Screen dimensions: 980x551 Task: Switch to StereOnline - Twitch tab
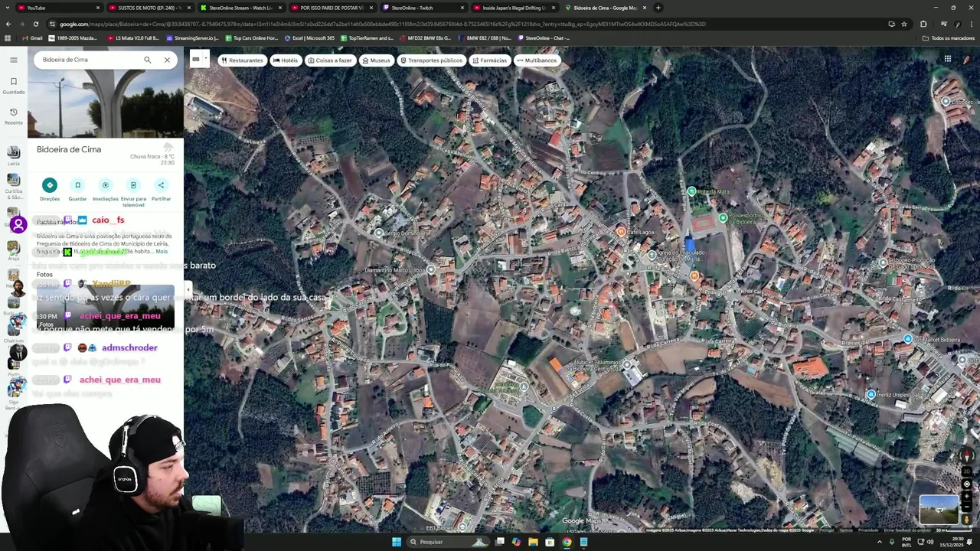[x=423, y=8]
